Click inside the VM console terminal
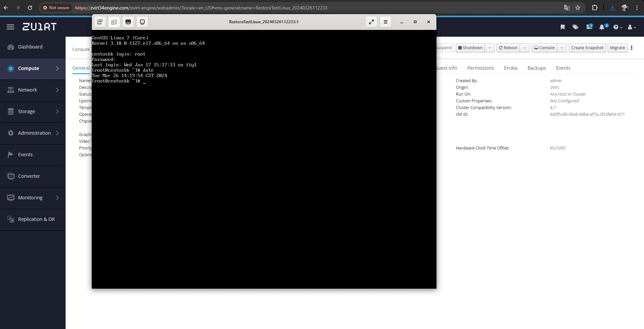Viewport: 644px width, 329px height. click(x=264, y=168)
